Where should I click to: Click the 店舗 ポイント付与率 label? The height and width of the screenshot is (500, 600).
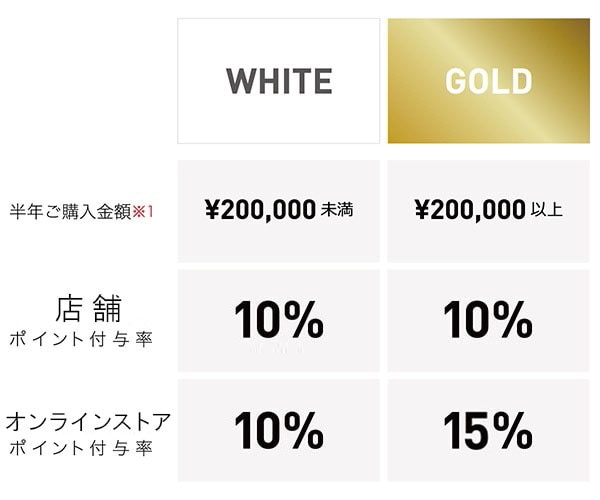click(x=81, y=321)
